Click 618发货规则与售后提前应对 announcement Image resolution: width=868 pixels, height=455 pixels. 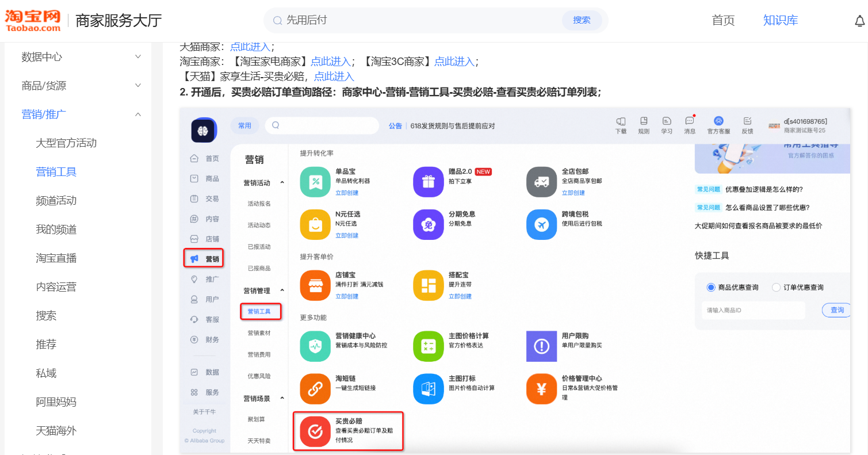[452, 126]
